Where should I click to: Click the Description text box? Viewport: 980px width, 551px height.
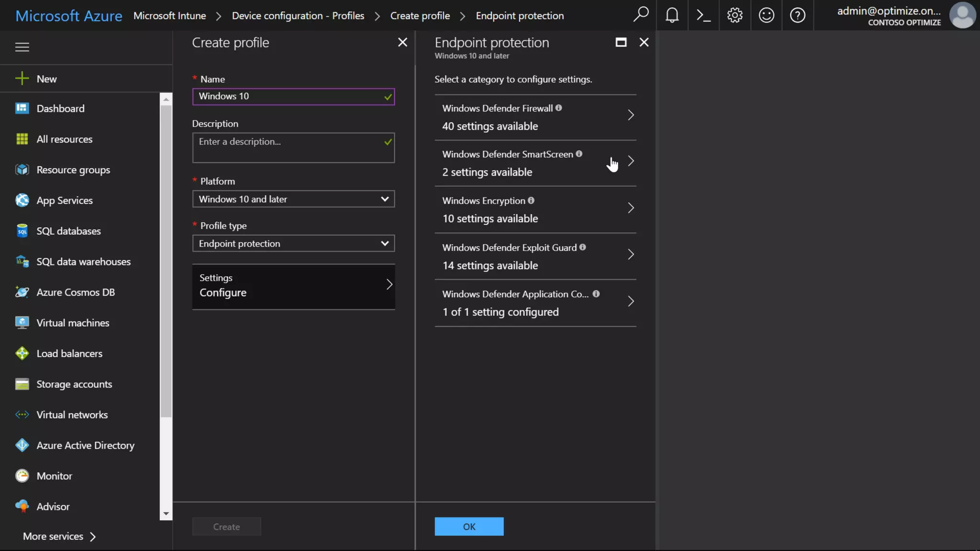coord(293,148)
